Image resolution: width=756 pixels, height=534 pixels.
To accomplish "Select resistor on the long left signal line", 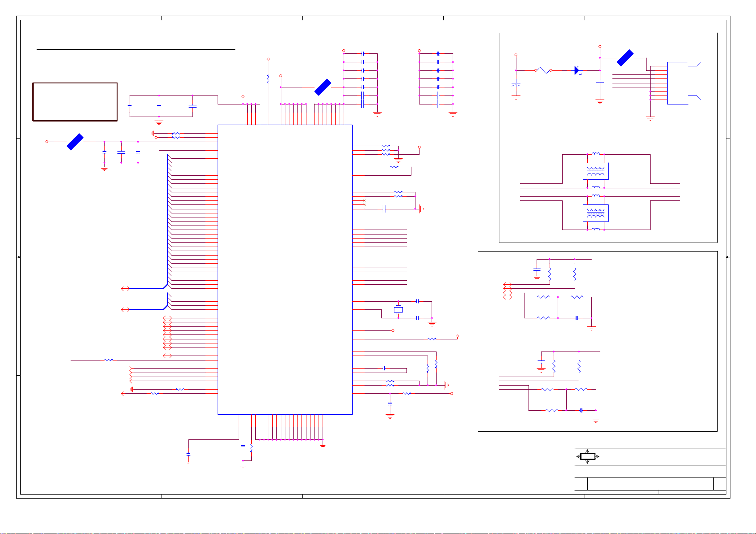I will point(109,360).
